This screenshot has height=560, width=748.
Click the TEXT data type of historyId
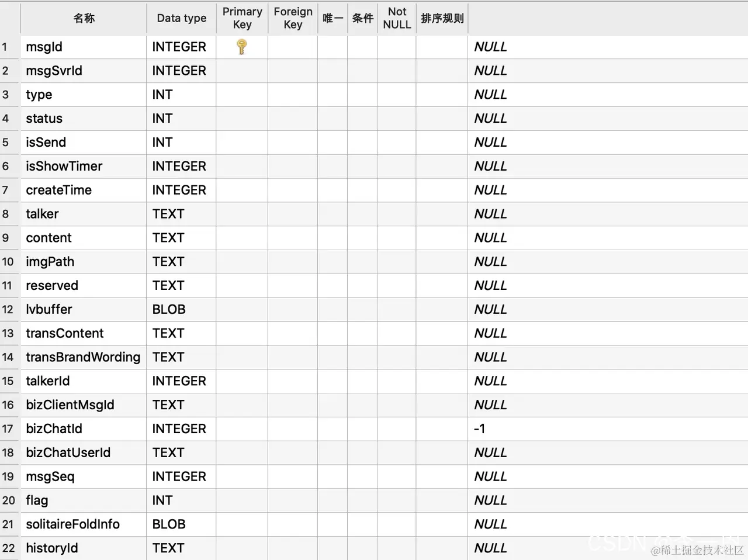pos(168,548)
